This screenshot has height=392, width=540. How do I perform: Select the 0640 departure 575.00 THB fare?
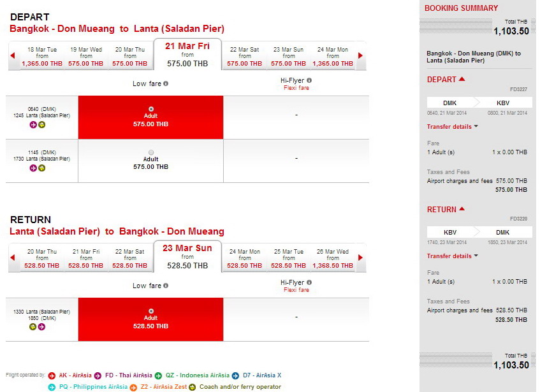click(150, 109)
